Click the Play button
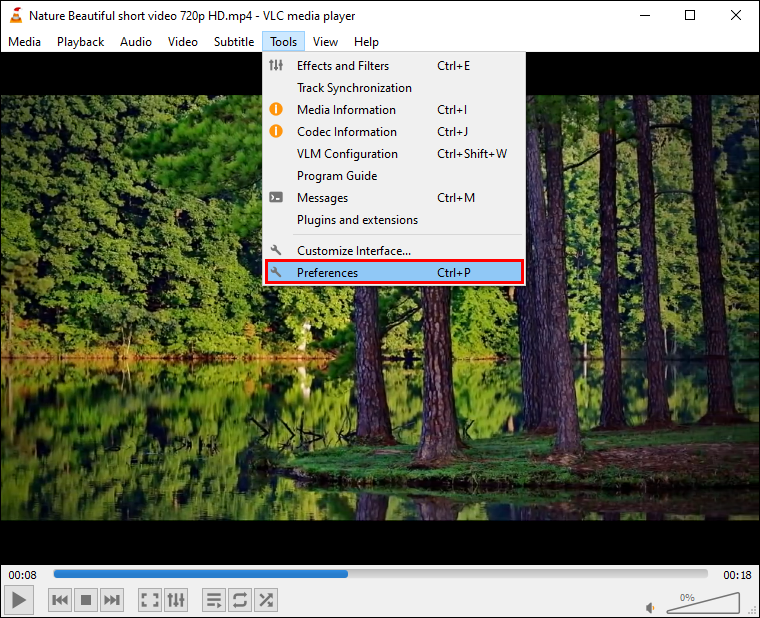The width and height of the screenshot is (760, 618). pyautogui.click(x=19, y=600)
